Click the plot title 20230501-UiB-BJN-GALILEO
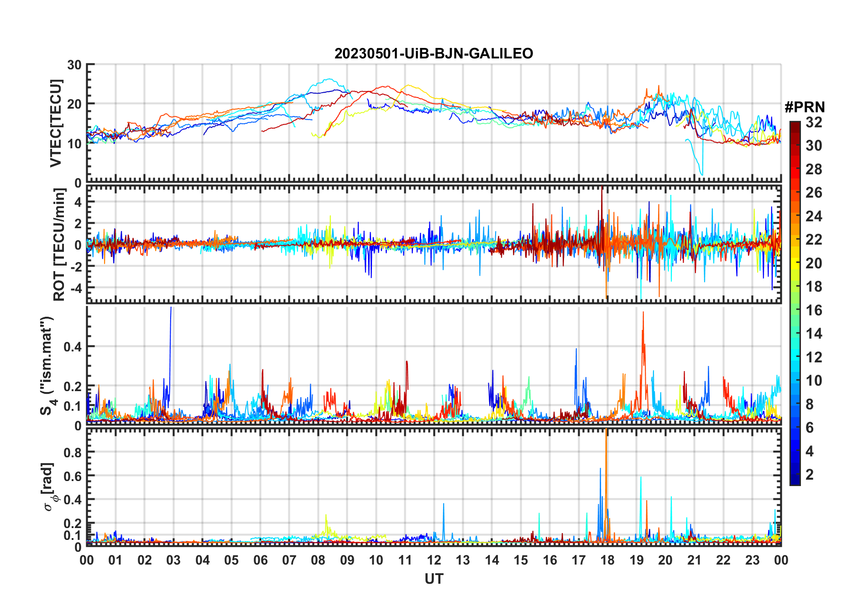Screen dimensions: 868x607 click(434, 53)
